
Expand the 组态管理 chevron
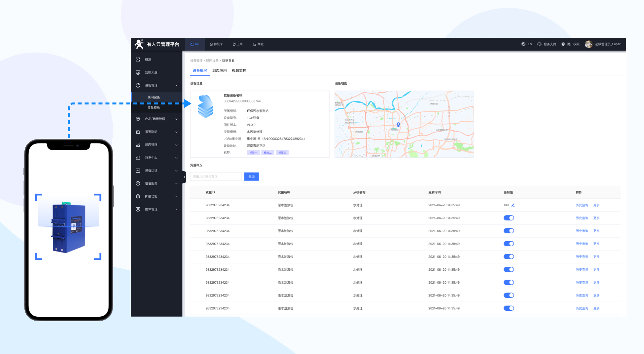(176, 145)
